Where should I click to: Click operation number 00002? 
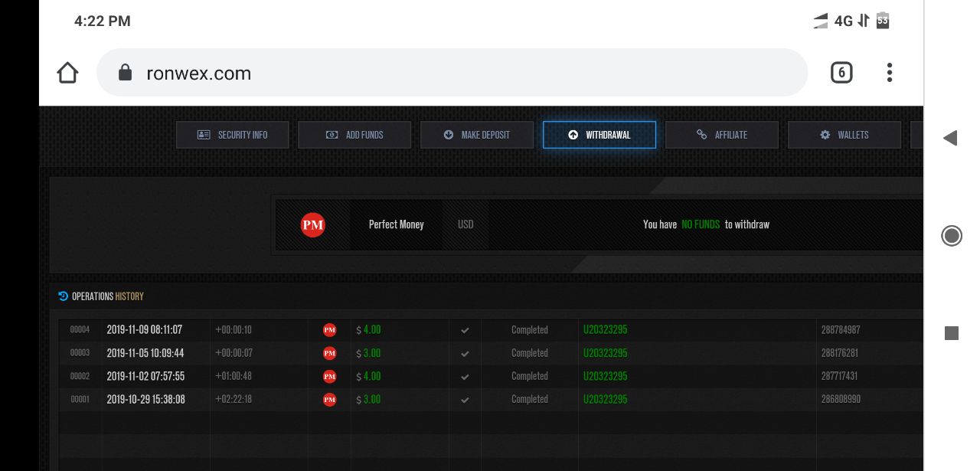pyautogui.click(x=80, y=376)
